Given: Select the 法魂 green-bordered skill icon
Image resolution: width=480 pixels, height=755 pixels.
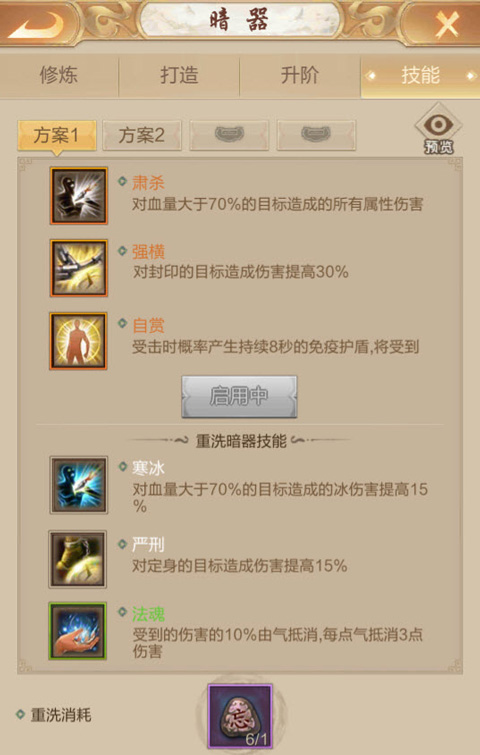Looking at the screenshot, I should click(78, 631).
